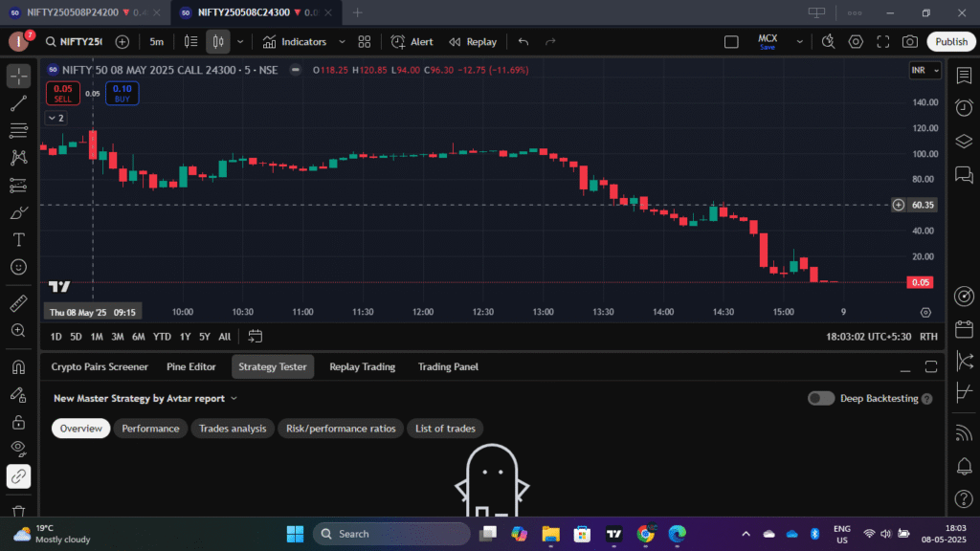Image resolution: width=980 pixels, height=551 pixels.
Task: Set chart range to YTD
Action: [162, 337]
